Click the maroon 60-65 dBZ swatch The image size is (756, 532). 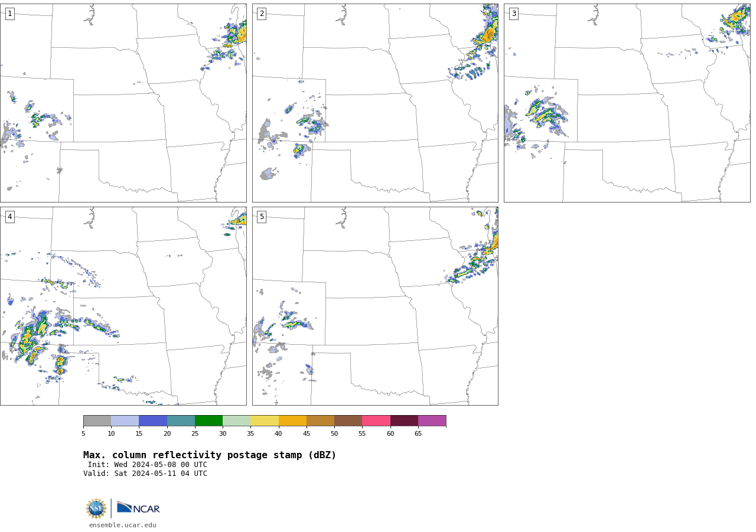coord(404,421)
